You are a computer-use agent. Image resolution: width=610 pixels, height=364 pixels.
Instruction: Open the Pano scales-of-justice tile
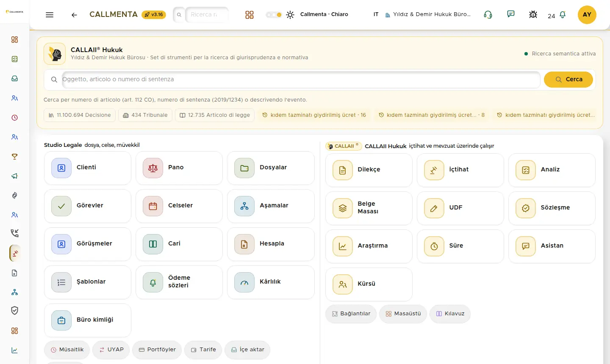coord(179,168)
